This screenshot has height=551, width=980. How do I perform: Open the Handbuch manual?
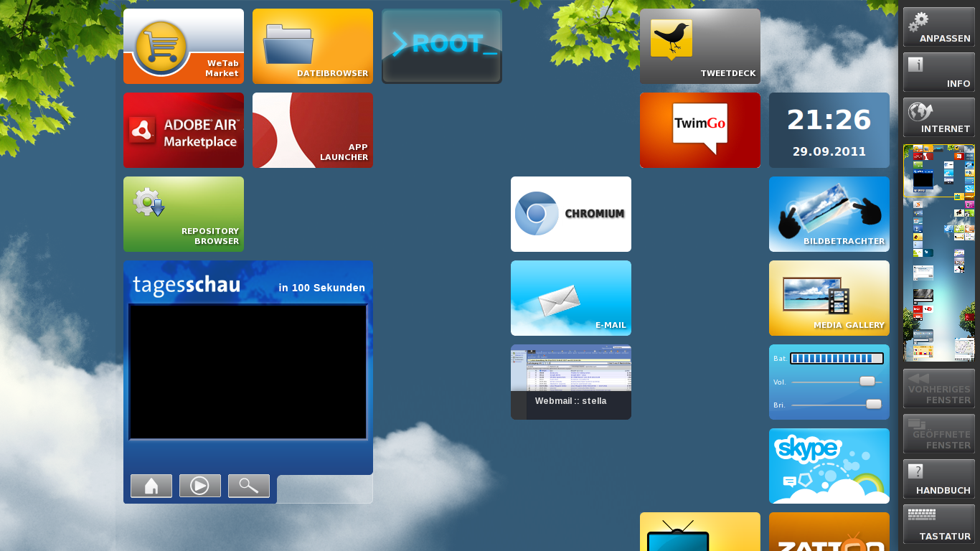pyautogui.click(x=939, y=479)
